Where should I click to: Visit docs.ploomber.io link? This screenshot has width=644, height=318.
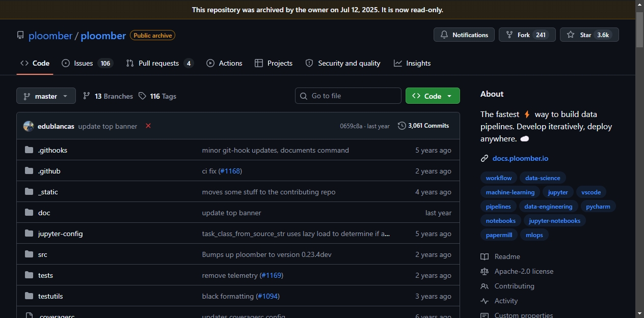pyautogui.click(x=520, y=158)
